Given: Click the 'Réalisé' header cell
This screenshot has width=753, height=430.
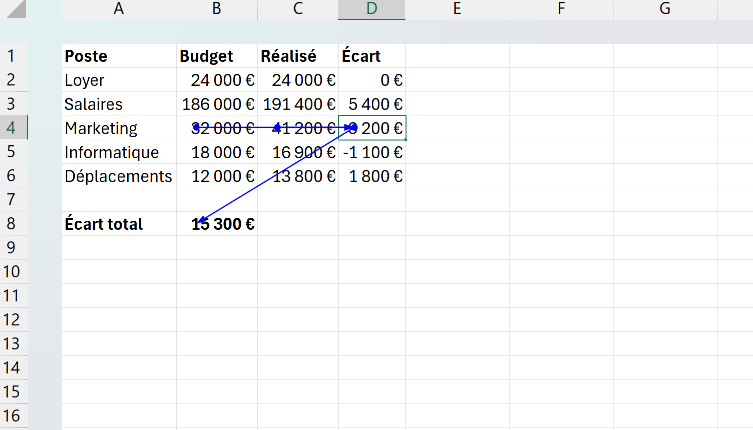Looking at the screenshot, I should (298, 56).
